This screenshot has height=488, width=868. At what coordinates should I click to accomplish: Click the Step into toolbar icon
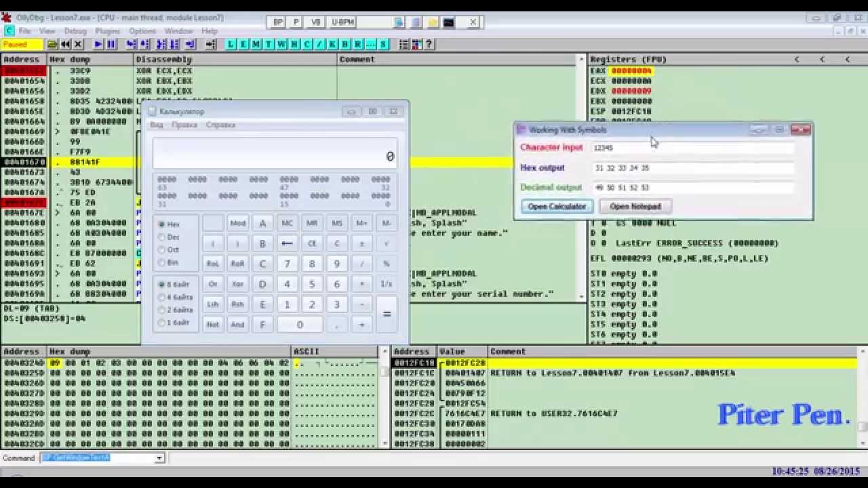click(132, 44)
